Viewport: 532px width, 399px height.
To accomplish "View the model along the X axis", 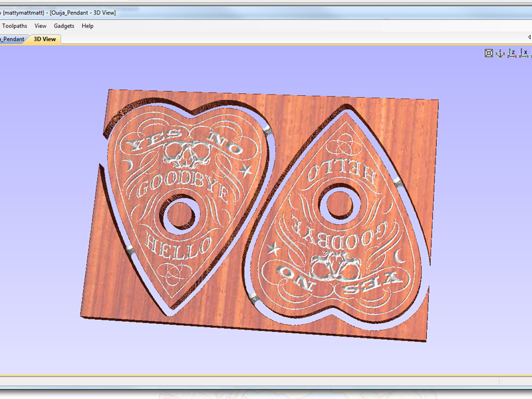I will tap(524, 53).
